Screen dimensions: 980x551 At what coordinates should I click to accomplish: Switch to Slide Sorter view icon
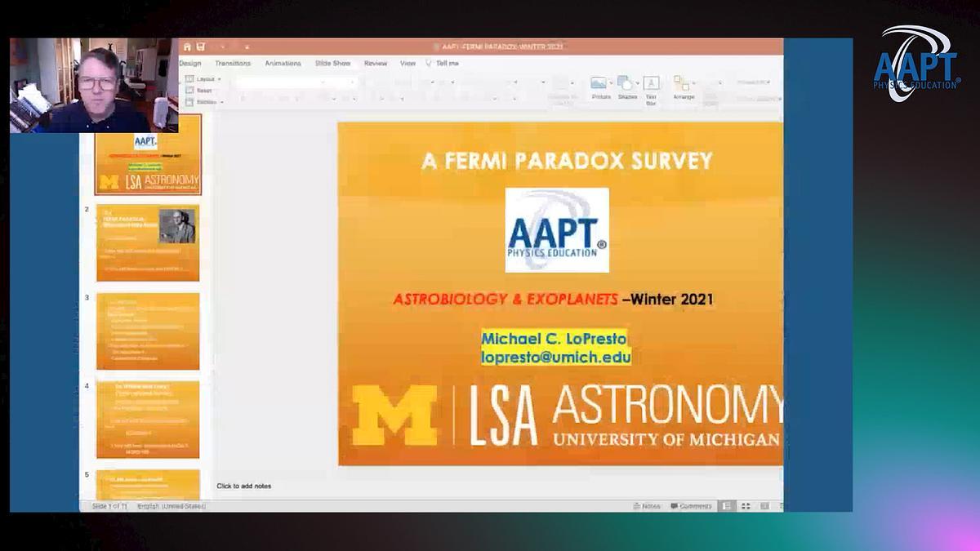tap(746, 506)
